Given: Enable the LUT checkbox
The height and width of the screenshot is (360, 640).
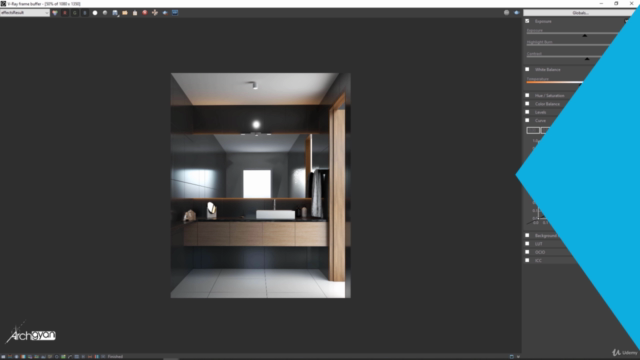Looking at the screenshot, I should (527, 244).
